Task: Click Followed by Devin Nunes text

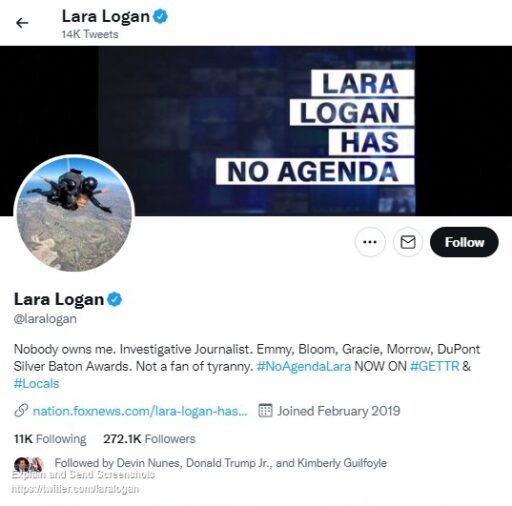Action: point(220,463)
